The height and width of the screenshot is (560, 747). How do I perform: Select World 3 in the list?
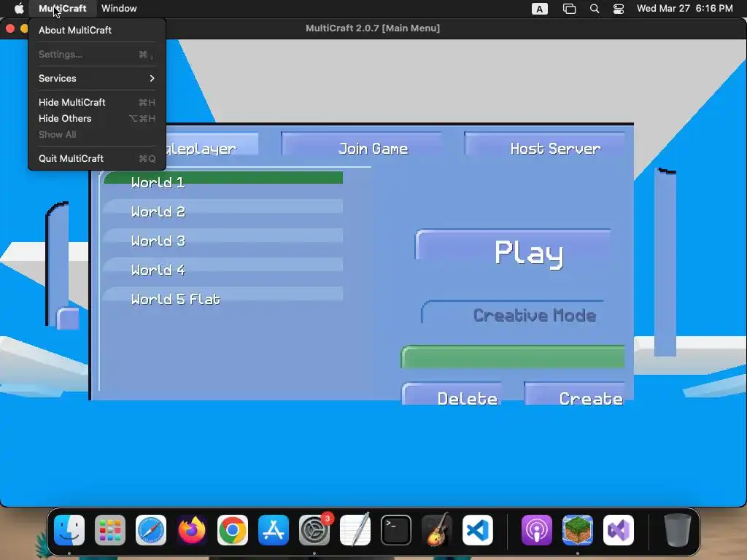click(223, 238)
